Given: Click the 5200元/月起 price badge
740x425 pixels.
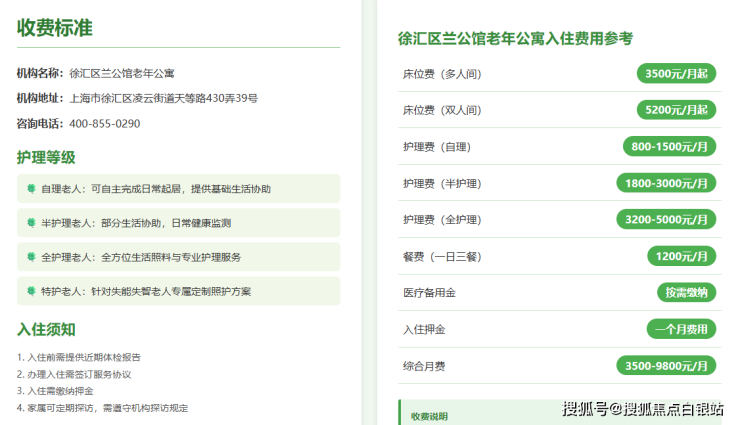Looking at the screenshot, I should click(x=676, y=110).
